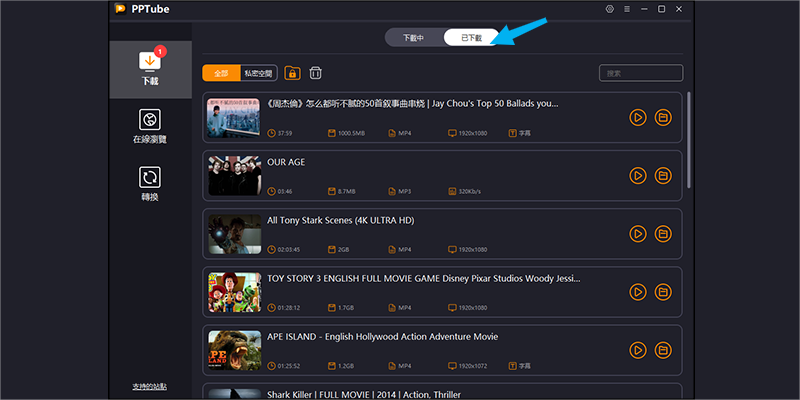Screen dimensions: 800x400
Task: Click the TOY STORY 3 thumbnail
Action: (234, 292)
